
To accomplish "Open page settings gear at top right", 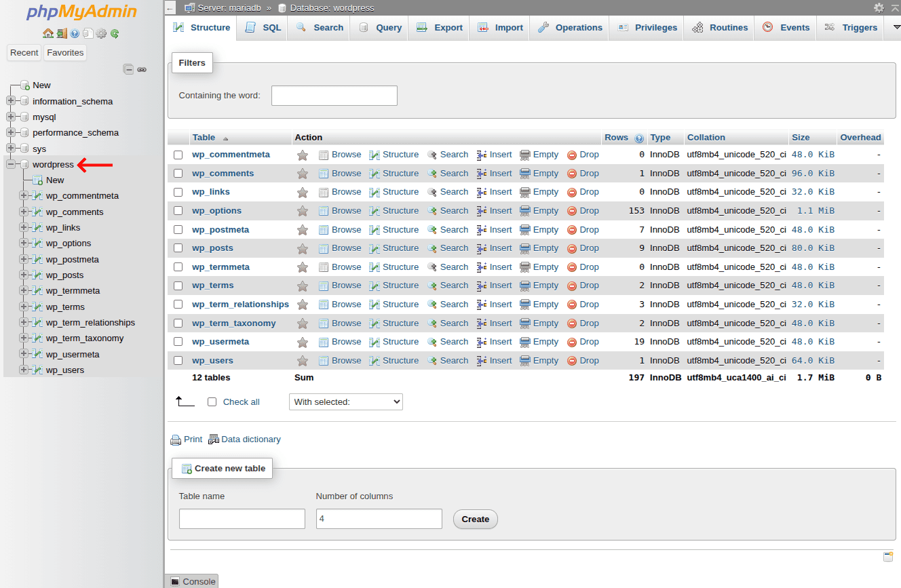I will 879,7.
